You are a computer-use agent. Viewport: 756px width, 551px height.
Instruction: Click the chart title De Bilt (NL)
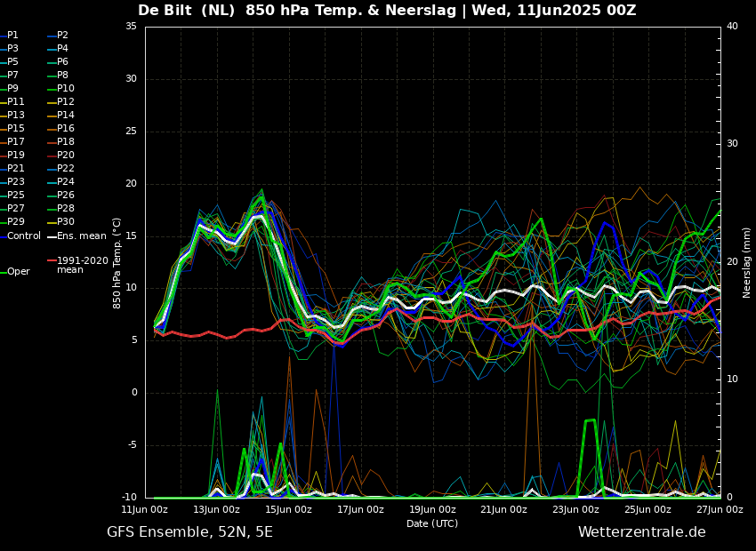point(187,10)
